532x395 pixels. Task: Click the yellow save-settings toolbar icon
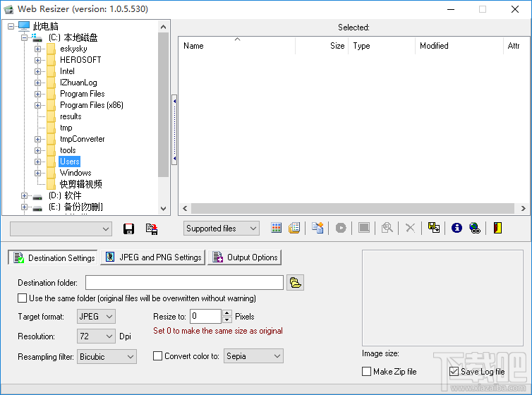click(434, 228)
